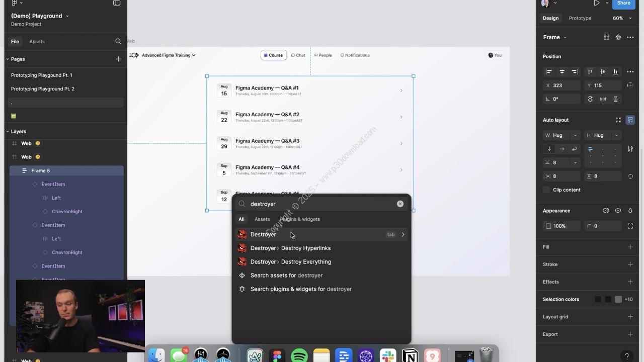Switch to the Prototype tab
This screenshot has height=362, width=644.
click(580, 18)
